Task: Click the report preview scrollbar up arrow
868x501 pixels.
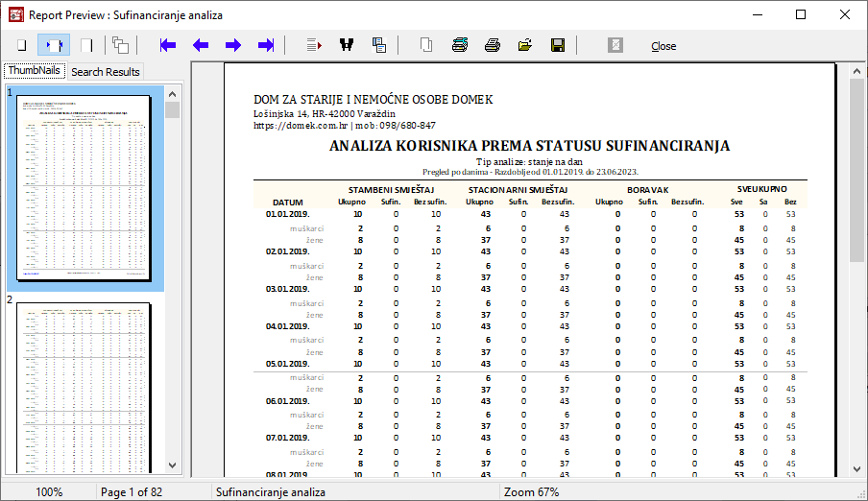Action: (857, 72)
